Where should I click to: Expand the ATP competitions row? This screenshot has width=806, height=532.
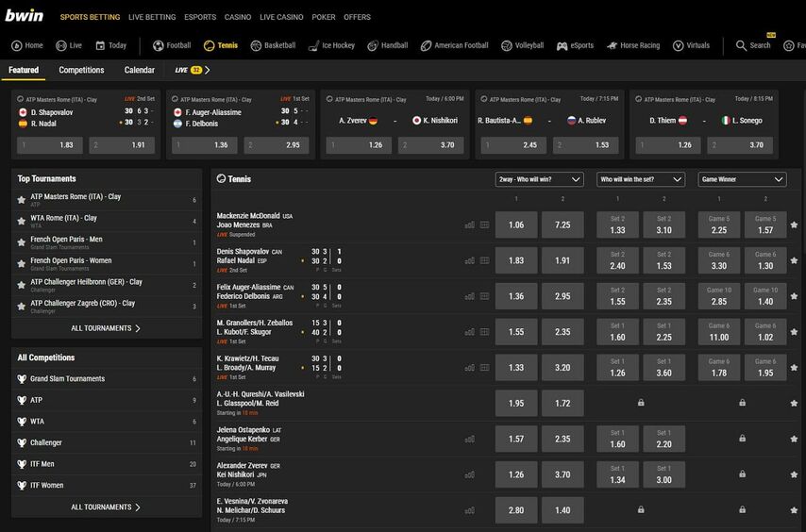coord(107,400)
